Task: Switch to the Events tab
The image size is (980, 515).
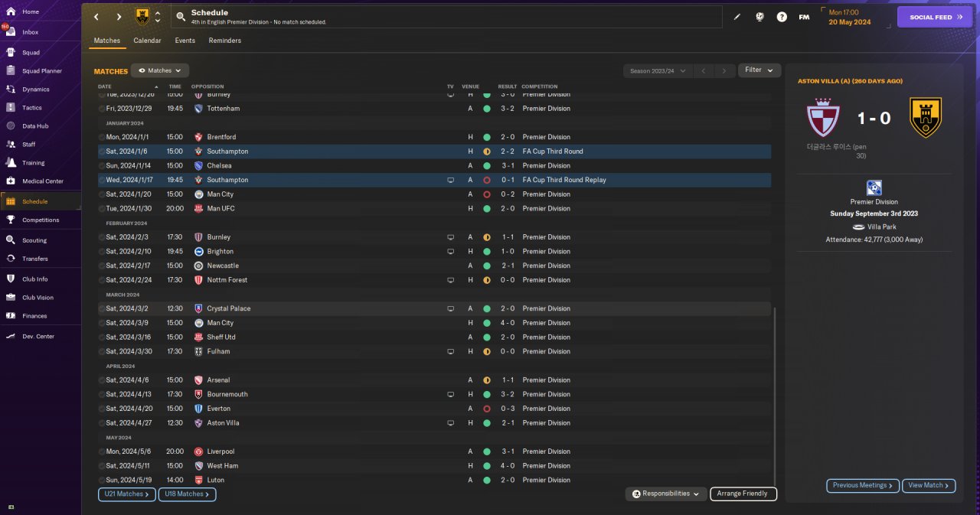Action: (x=185, y=41)
